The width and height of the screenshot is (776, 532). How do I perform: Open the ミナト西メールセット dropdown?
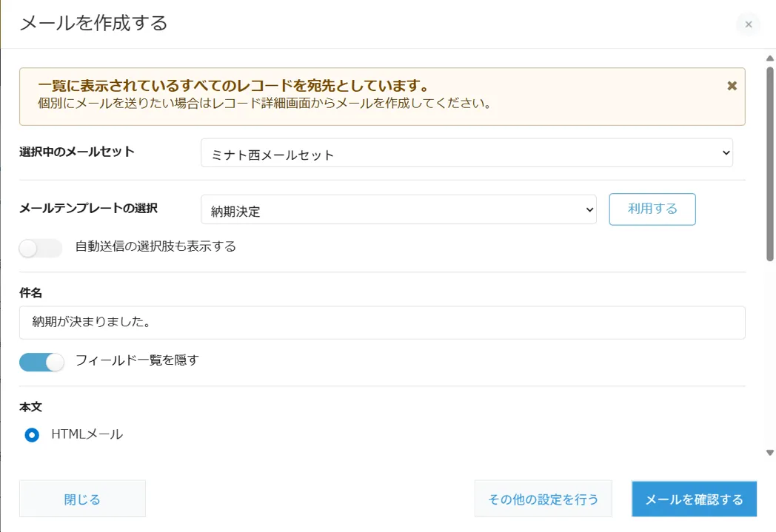click(x=466, y=153)
